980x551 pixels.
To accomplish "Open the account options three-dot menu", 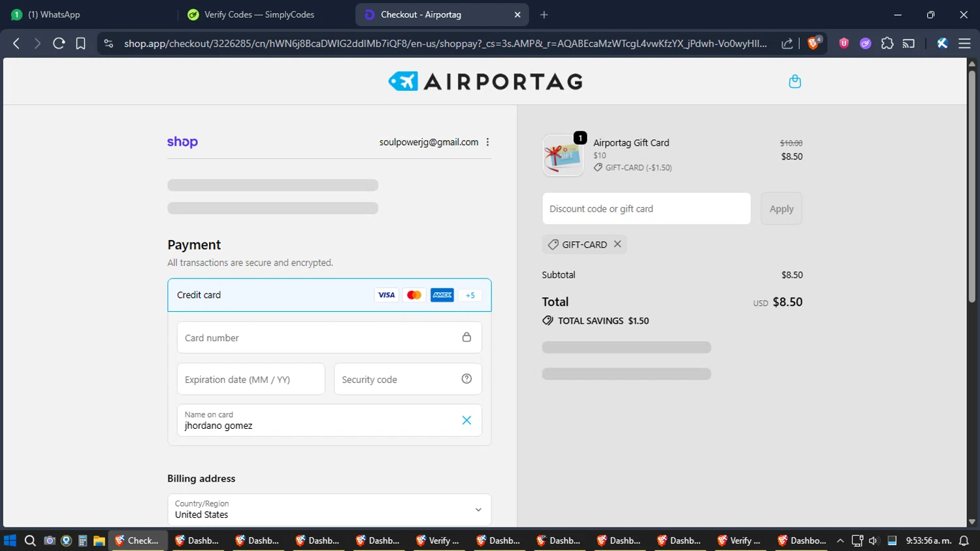I will click(x=487, y=142).
